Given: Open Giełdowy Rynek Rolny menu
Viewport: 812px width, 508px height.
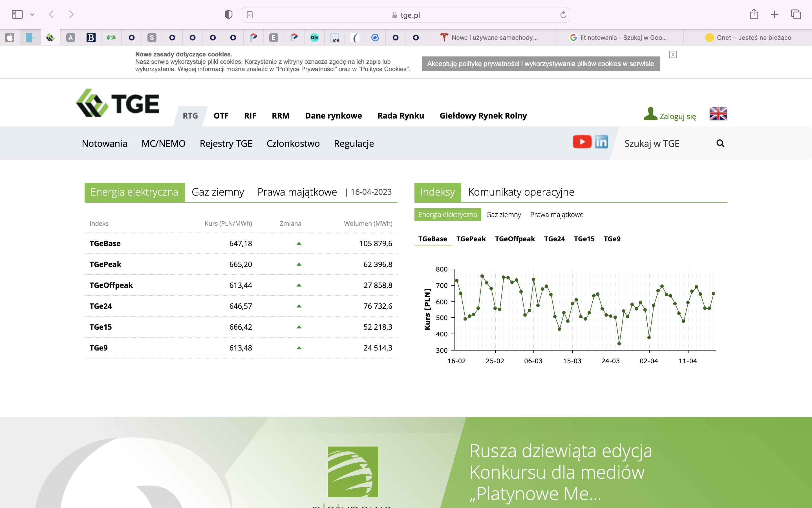Looking at the screenshot, I should tap(483, 116).
